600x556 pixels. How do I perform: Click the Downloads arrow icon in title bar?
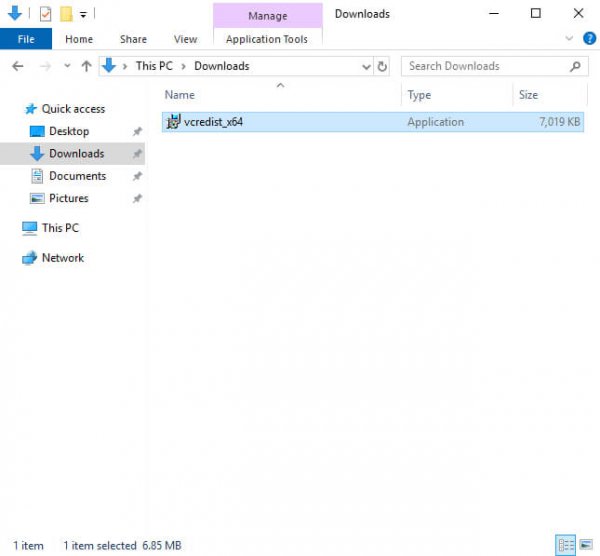point(15,13)
